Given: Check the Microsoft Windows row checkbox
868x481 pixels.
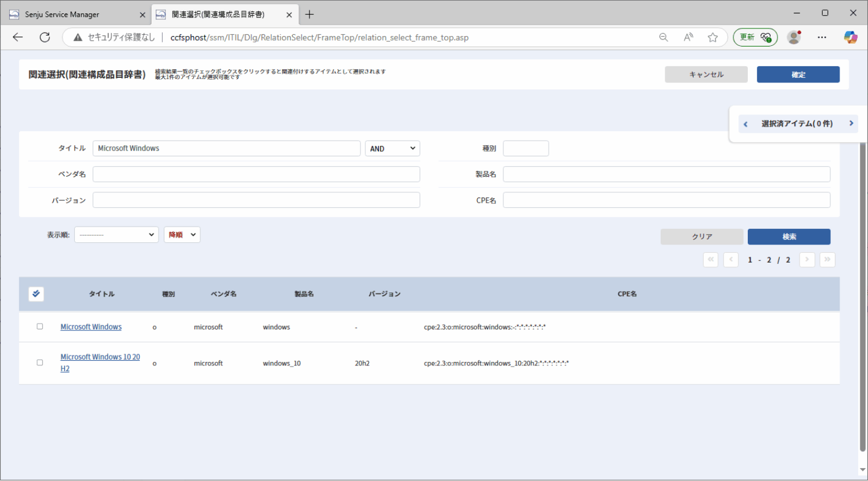Looking at the screenshot, I should (40, 326).
